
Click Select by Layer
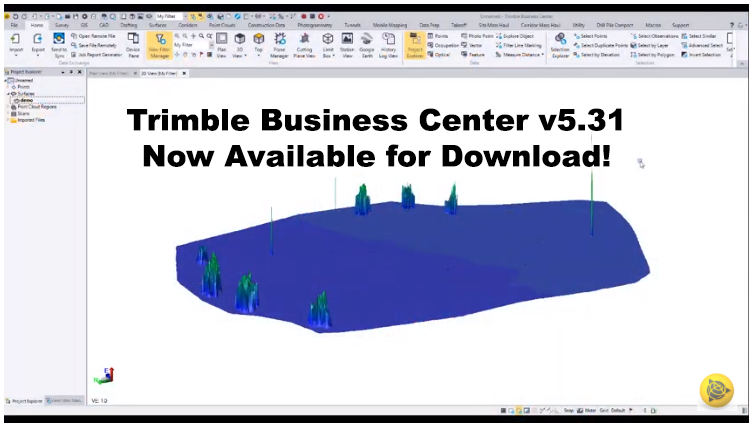click(649, 45)
